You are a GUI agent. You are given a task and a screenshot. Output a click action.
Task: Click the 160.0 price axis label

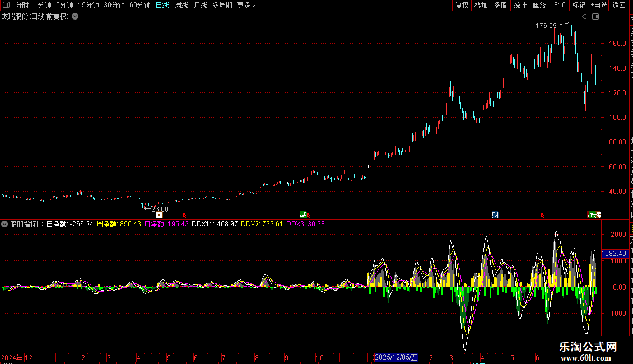point(618,44)
